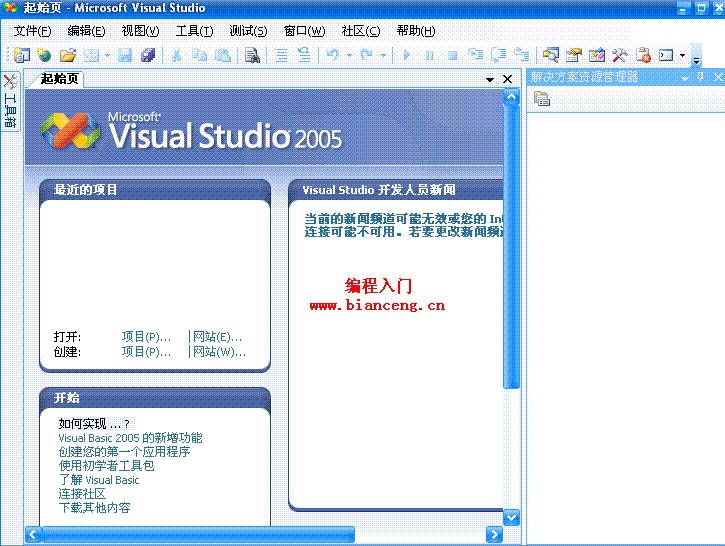
Task: Start debugging with the play icon
Action: pyautogui.click(x=406, y=55)
